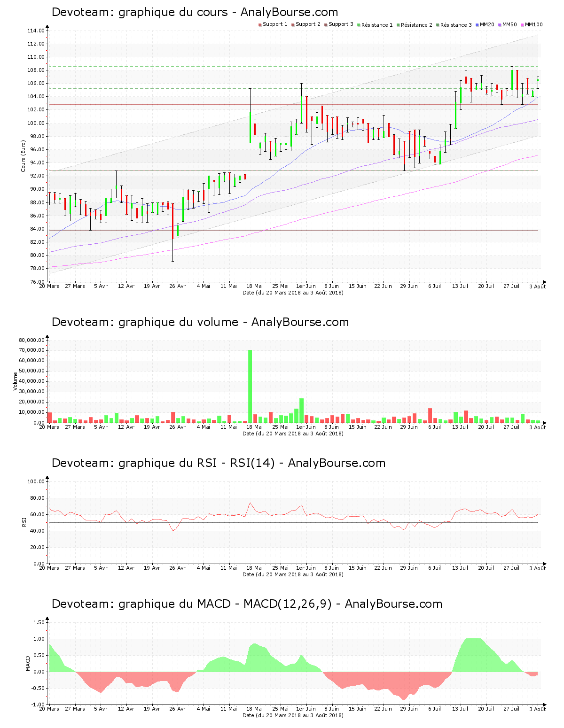
Task: Click the tallest green volume bar near 18 Mai
Action: point(250,386)
